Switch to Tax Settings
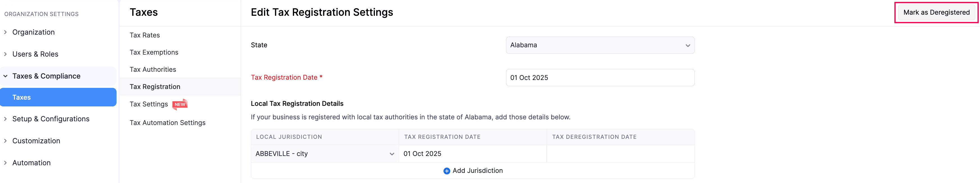The image size is (980, 183). pos(149,104)
